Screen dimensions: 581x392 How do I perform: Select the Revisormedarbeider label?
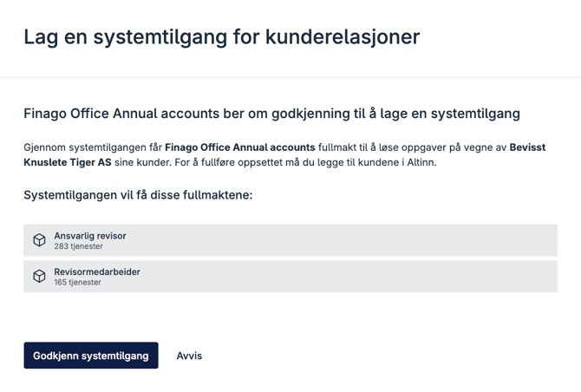[x=97, y=271]
